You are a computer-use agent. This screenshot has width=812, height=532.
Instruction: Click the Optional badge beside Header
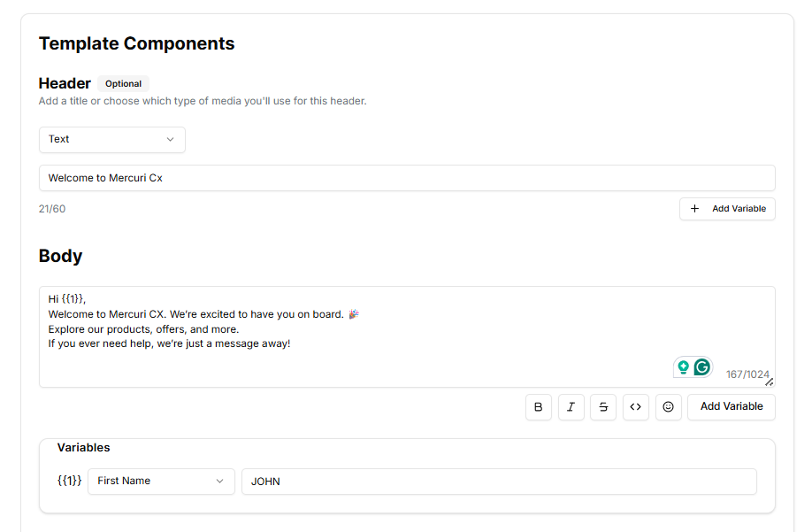pos(123,84)
